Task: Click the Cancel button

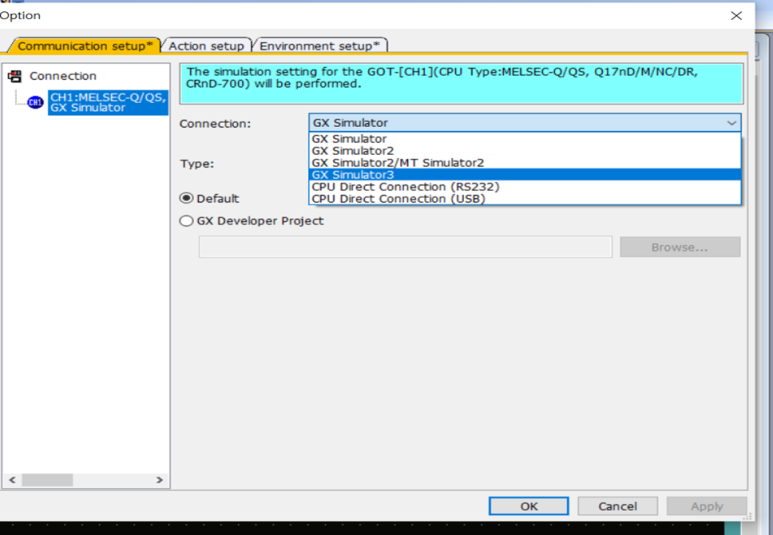Action: pyautogui.click(x=617, y=506)
